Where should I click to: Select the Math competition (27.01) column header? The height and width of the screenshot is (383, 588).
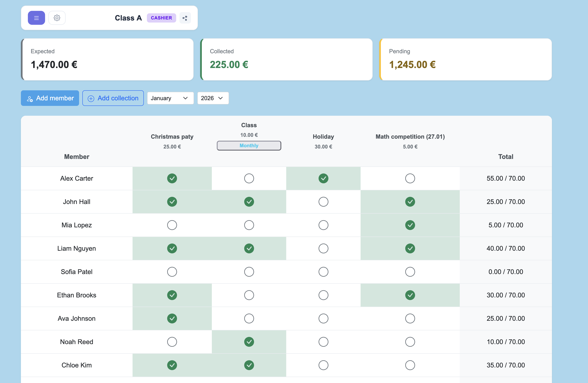pos(410,137)
